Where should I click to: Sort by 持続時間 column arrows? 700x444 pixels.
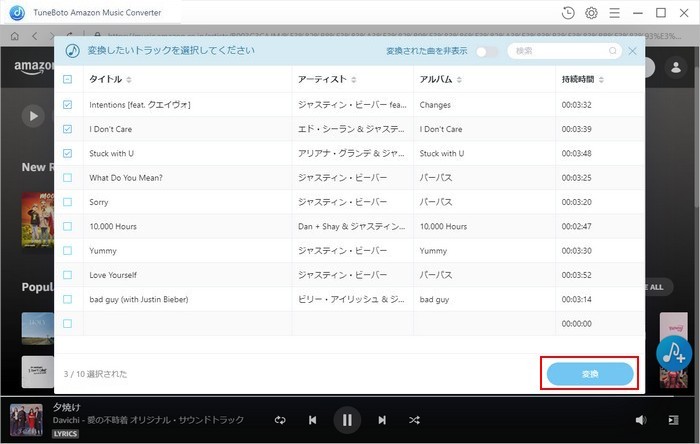click(601, 80)
